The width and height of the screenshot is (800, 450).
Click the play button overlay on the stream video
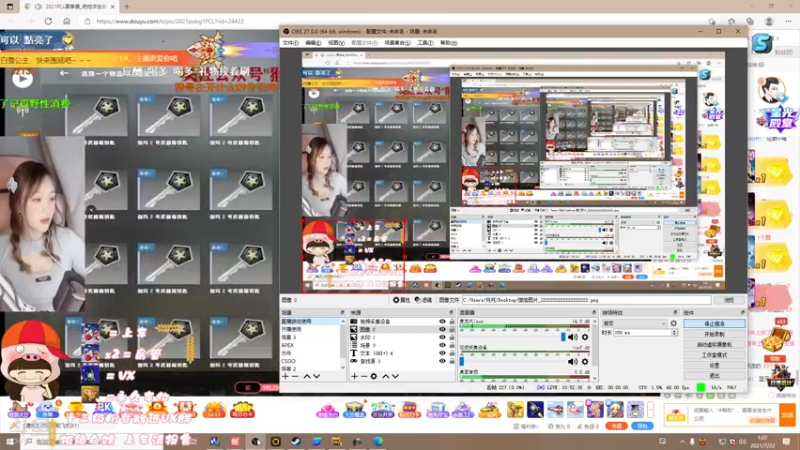coord(22,78)
